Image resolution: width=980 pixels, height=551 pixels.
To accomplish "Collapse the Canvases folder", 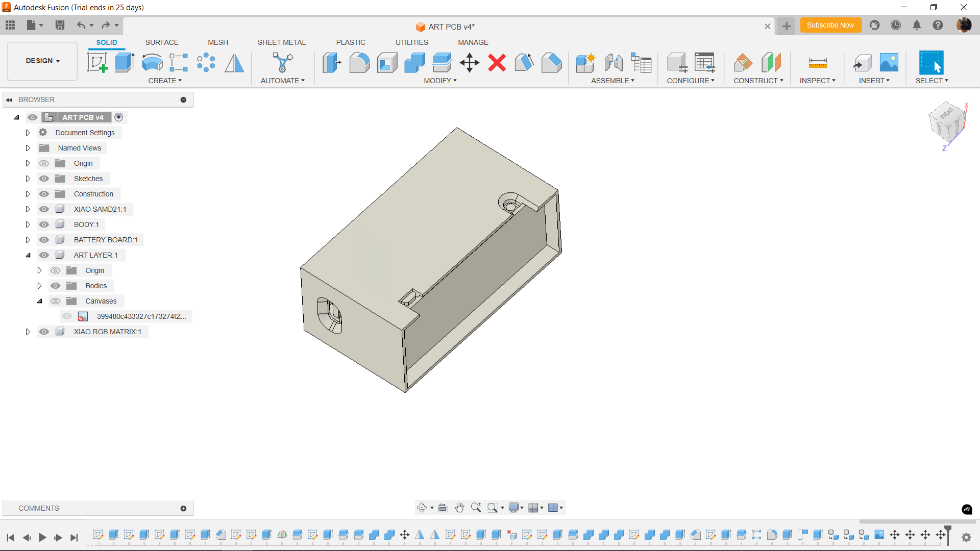I will tap(39, 301).
